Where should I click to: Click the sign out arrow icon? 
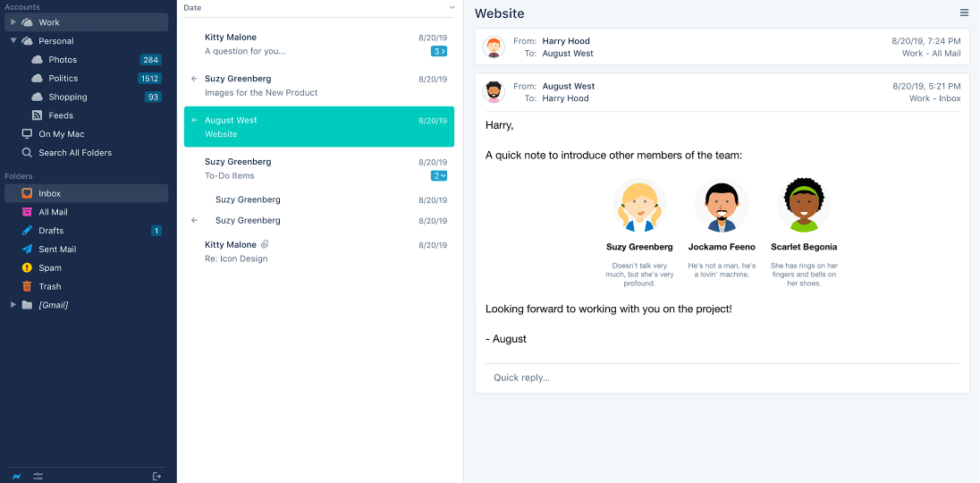(x=156, y=477)
